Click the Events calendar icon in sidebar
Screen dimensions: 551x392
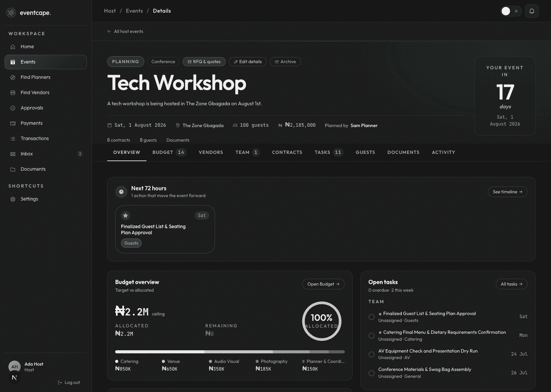(x=13, y=62)
